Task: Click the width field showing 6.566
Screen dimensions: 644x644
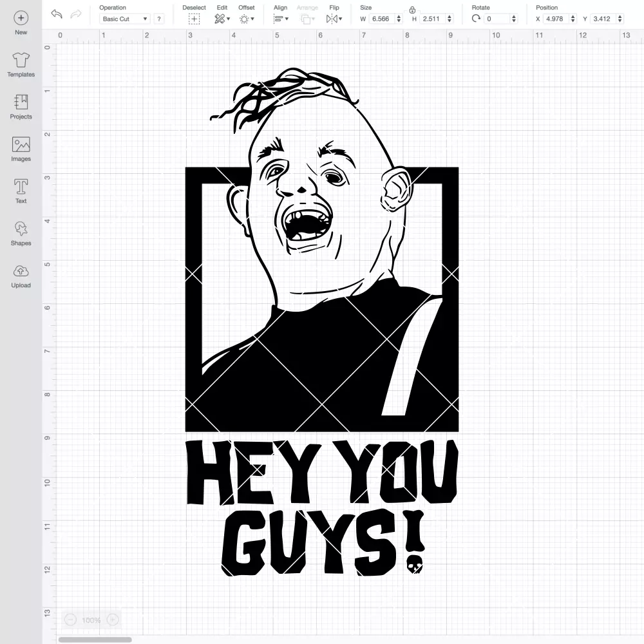Action: [x=382, y=19]
